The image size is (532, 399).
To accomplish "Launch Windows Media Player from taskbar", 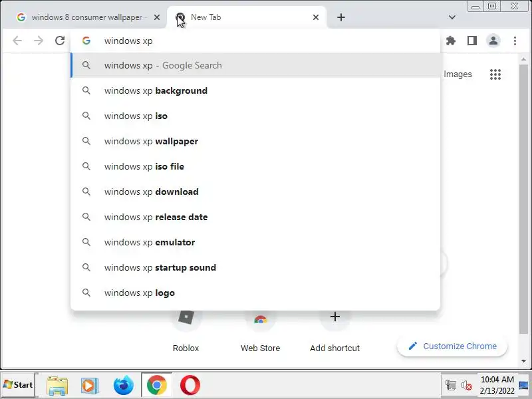I will pos(90,386).
